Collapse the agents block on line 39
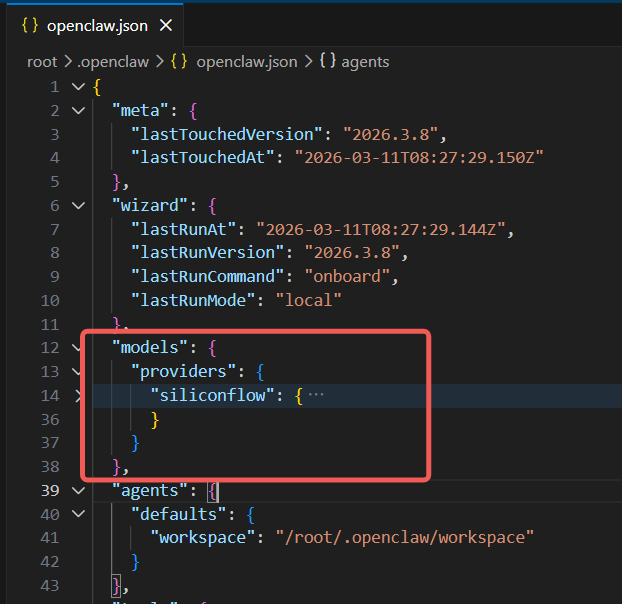Image resolution: width=622 pixels, height=604 pixels. coord(79,491)
